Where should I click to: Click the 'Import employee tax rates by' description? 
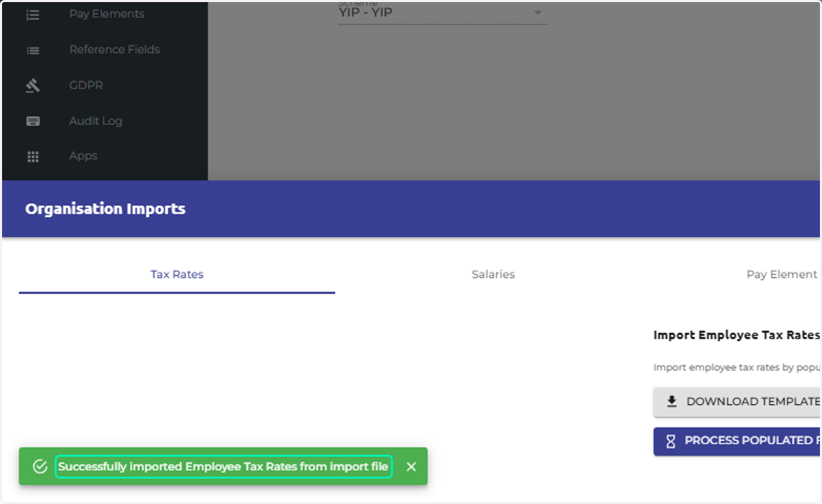[736, 368]
